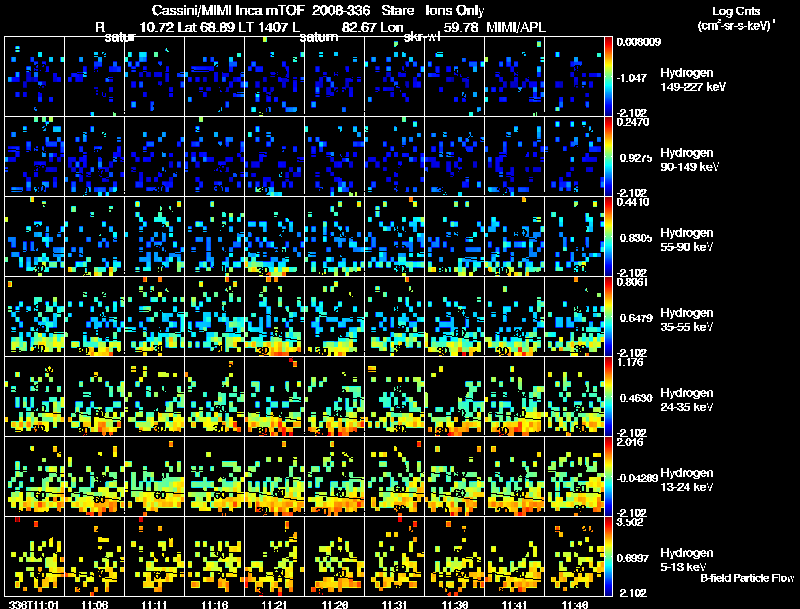Select the color bar beside Hydrogen 5-13 keV
Image resolution: width=800 pixels, height=609 pixels.
coord(608,556)
